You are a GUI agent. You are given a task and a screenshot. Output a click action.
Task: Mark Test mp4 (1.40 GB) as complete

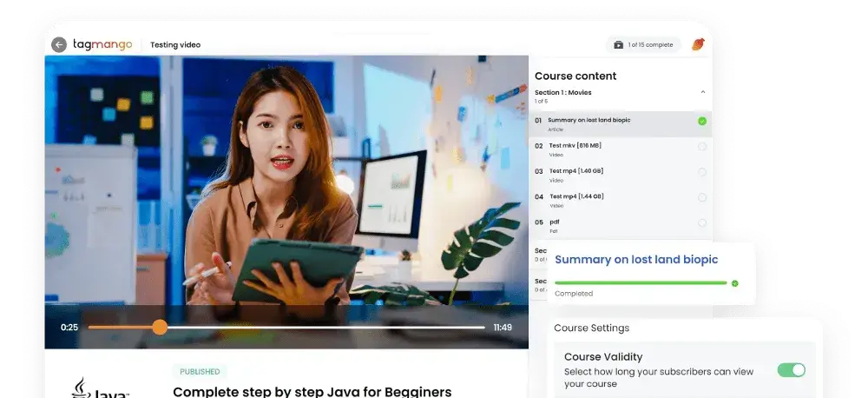[x=702, y=172]
